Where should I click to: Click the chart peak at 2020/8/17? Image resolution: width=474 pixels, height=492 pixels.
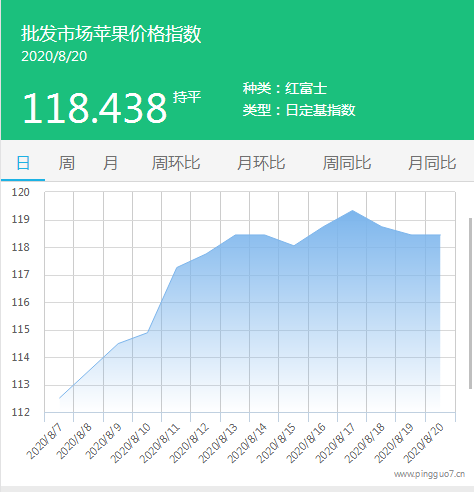click(x=352, y=211)
